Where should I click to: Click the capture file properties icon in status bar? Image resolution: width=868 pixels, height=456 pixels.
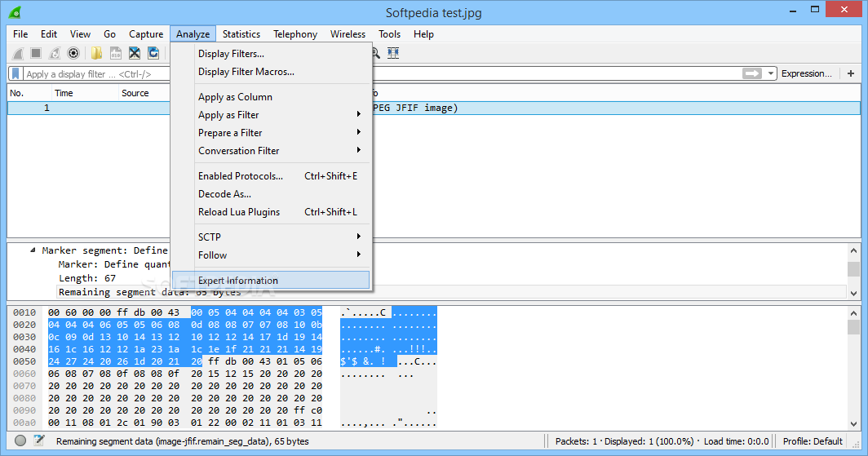point(39,441)
